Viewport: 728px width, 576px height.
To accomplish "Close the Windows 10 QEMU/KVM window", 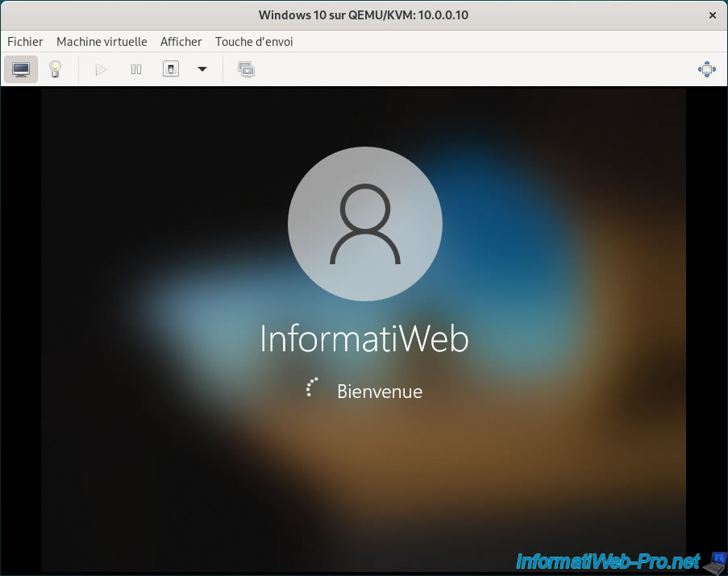I will tap(712, 15).
